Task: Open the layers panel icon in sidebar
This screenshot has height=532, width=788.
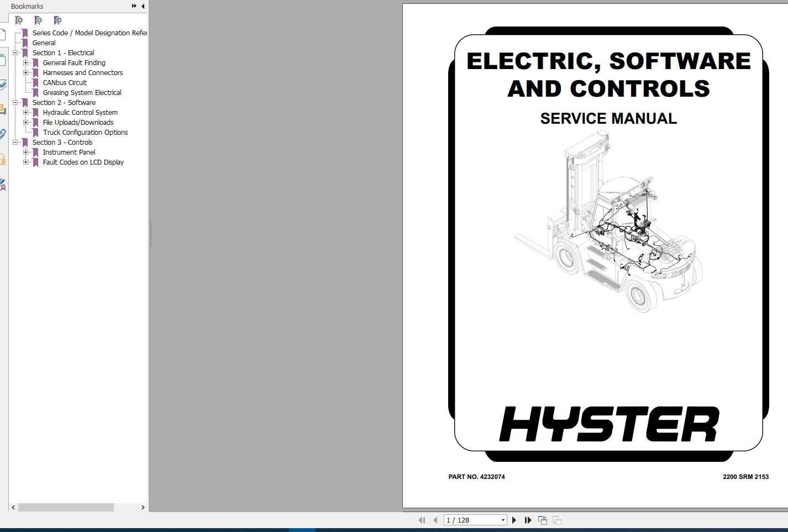Action: 3,85
